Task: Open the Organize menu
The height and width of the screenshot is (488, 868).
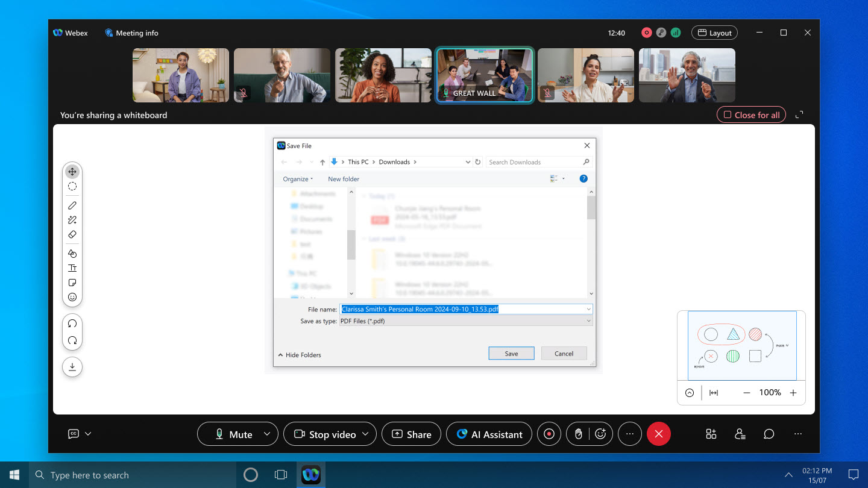Action: pos(298,179)
